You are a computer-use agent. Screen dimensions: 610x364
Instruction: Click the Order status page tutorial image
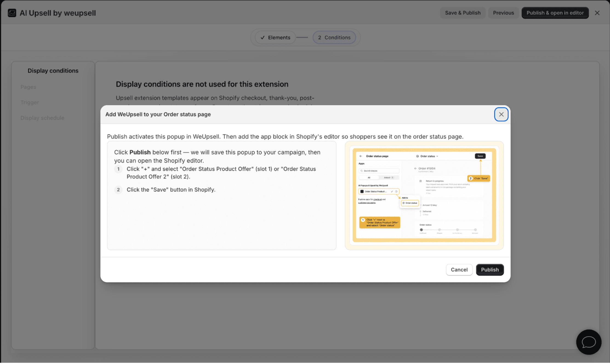[424, 195]
